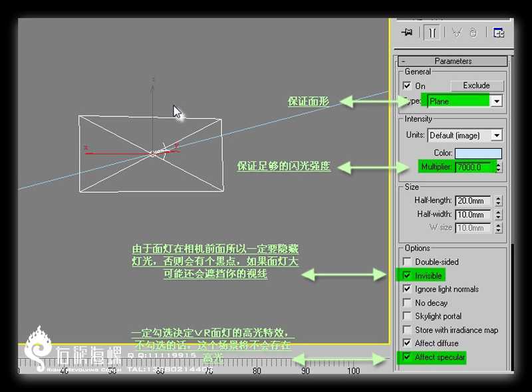532x392 pixels.
Task: Click the Half-length spinner arrows
Action: pos(498,201)
